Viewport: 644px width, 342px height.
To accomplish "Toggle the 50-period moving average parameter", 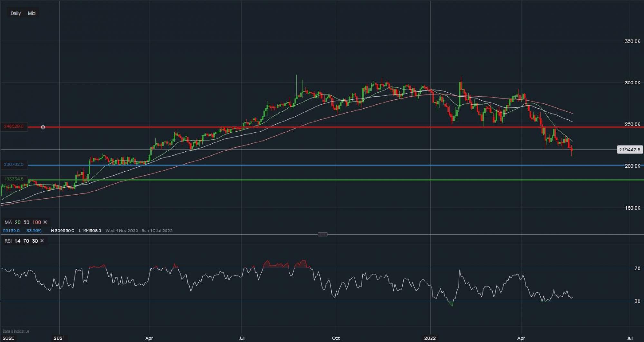I will (x=26, y=222).
